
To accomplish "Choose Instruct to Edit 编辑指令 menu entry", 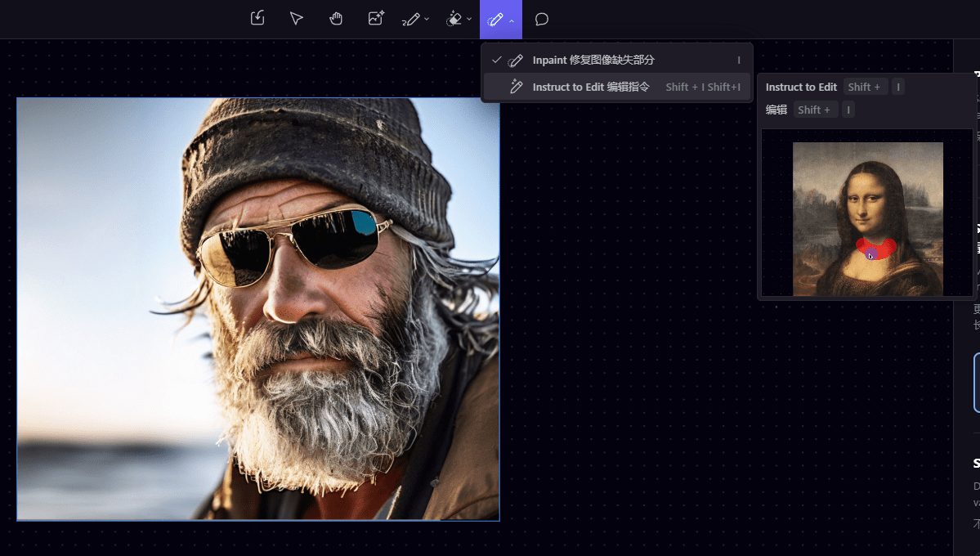I will point(617,87).
